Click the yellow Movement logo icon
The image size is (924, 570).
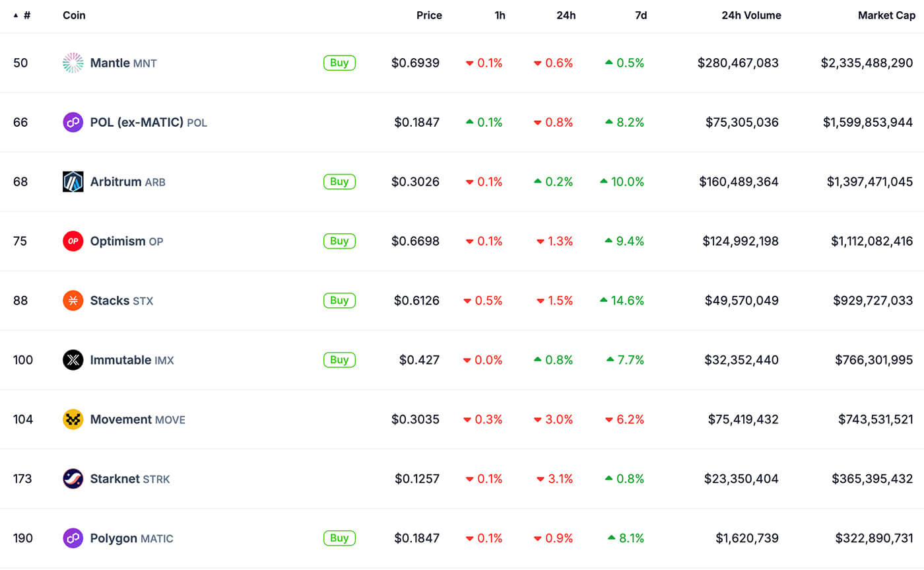coord(73,419)
